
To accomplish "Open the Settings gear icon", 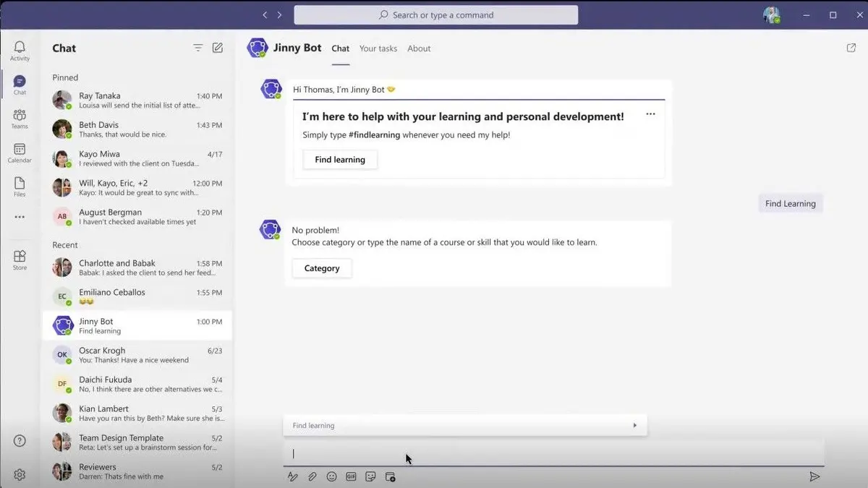I will pyautogui.click(x=20, y=475).
